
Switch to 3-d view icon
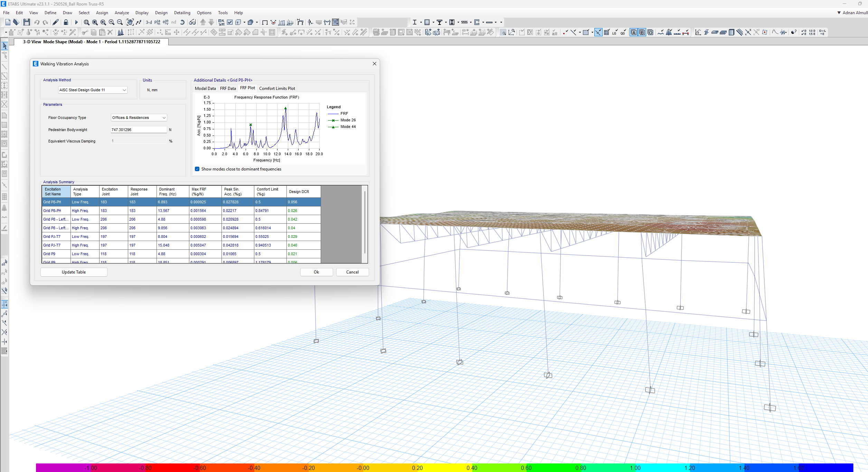tap(149, 22)
